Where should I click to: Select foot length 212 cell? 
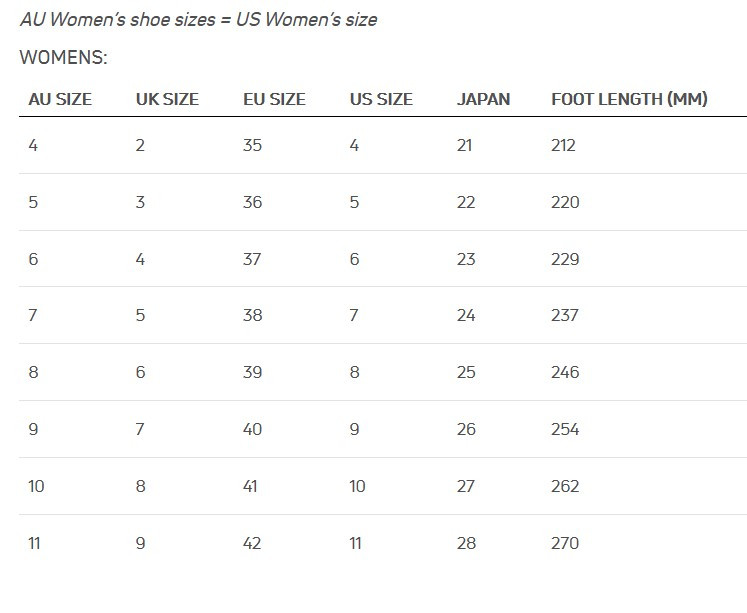[x=564, y=145]
